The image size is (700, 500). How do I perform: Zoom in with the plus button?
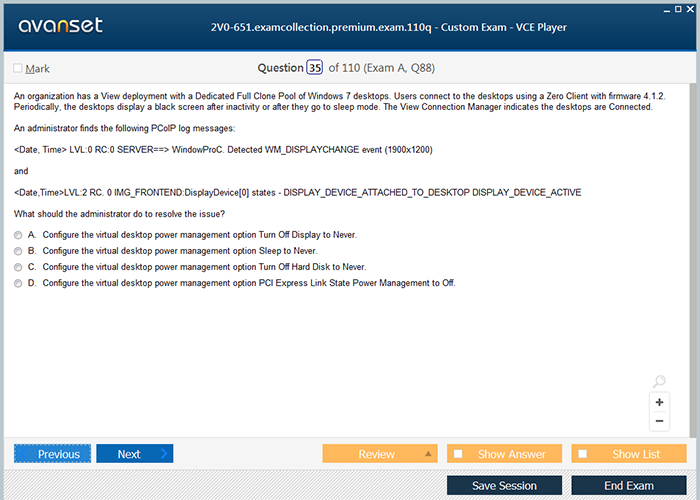pyautogui.click(x=659, y=402)
